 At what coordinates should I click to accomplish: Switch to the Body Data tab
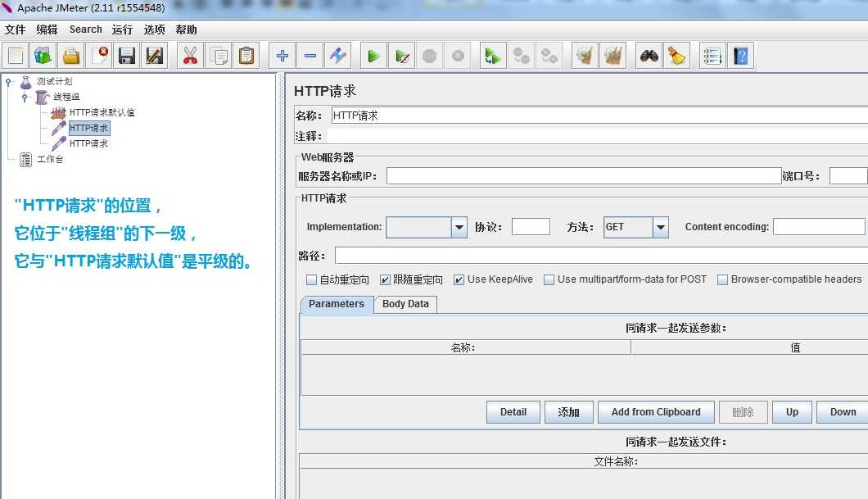tap(406, 304)
